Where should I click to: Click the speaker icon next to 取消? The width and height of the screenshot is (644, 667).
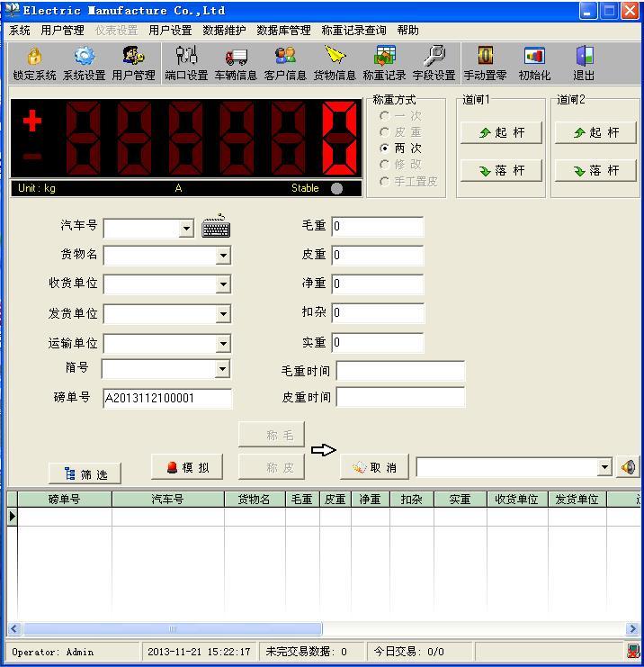[x=628, y=467]
